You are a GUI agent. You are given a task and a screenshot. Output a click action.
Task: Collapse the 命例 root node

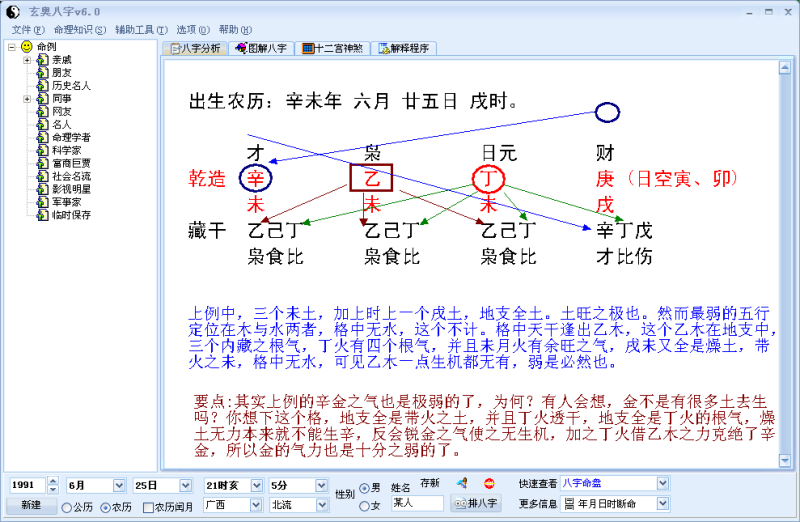coord(12,47)
